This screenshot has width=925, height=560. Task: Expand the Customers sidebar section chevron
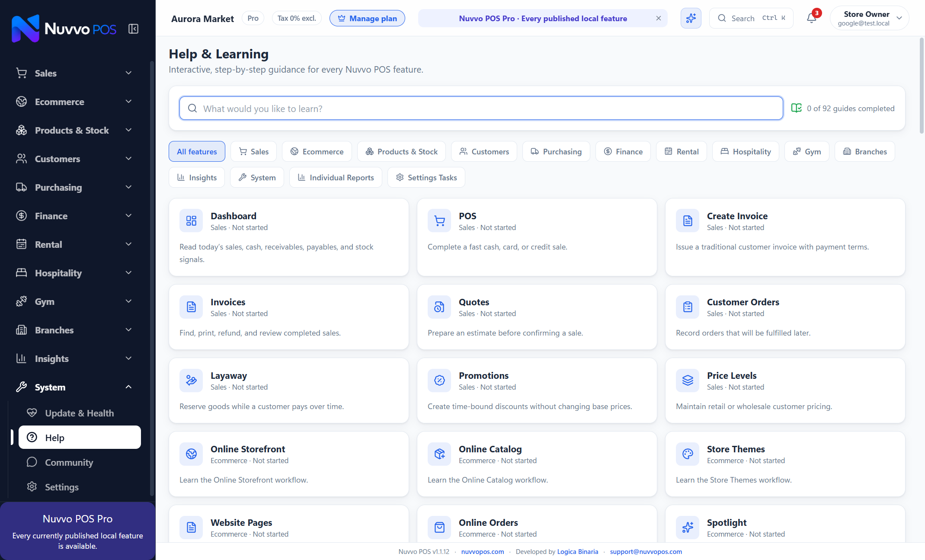[x=128, y=159]
